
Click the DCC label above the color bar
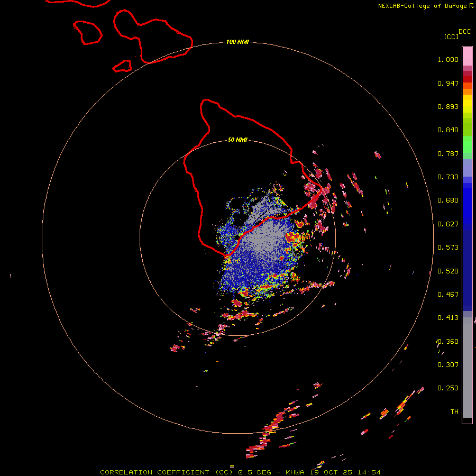[x=464, y=32]
